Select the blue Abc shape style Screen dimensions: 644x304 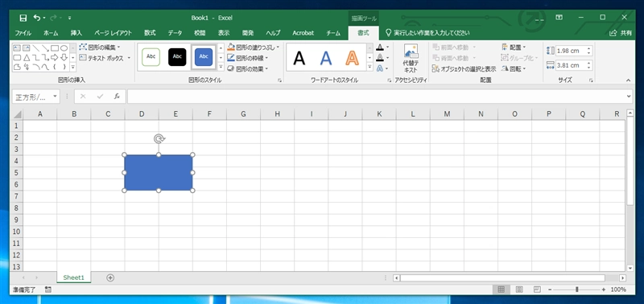[204, 57]
